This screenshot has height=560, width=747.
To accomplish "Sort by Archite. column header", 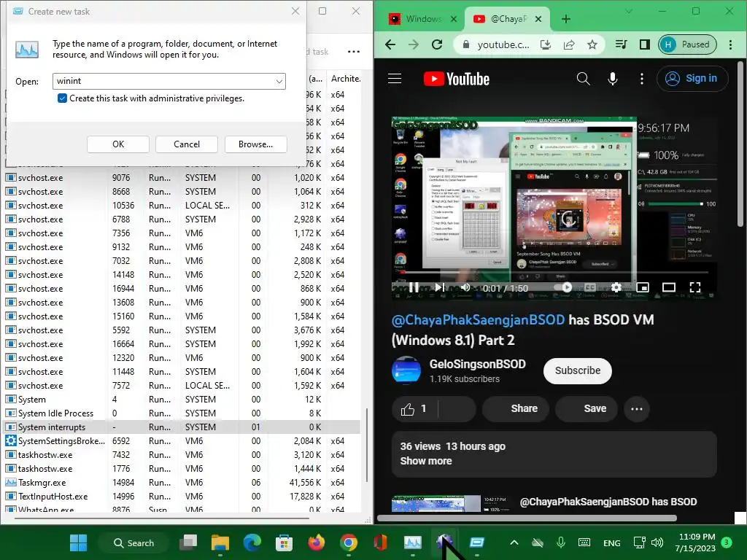I will click(x=346, y=79).
